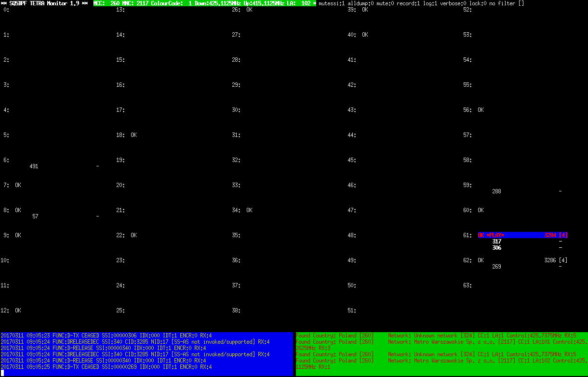588x377 pixels.
Task: Click the OK status of slot 40
Action: [365, 35]
